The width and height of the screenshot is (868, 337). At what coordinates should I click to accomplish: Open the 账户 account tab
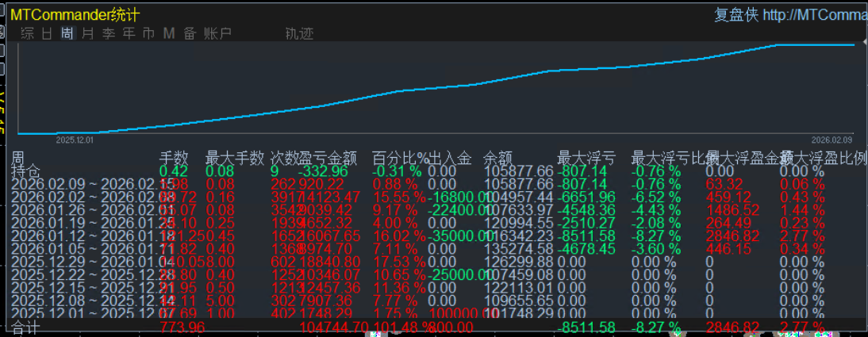217,34
